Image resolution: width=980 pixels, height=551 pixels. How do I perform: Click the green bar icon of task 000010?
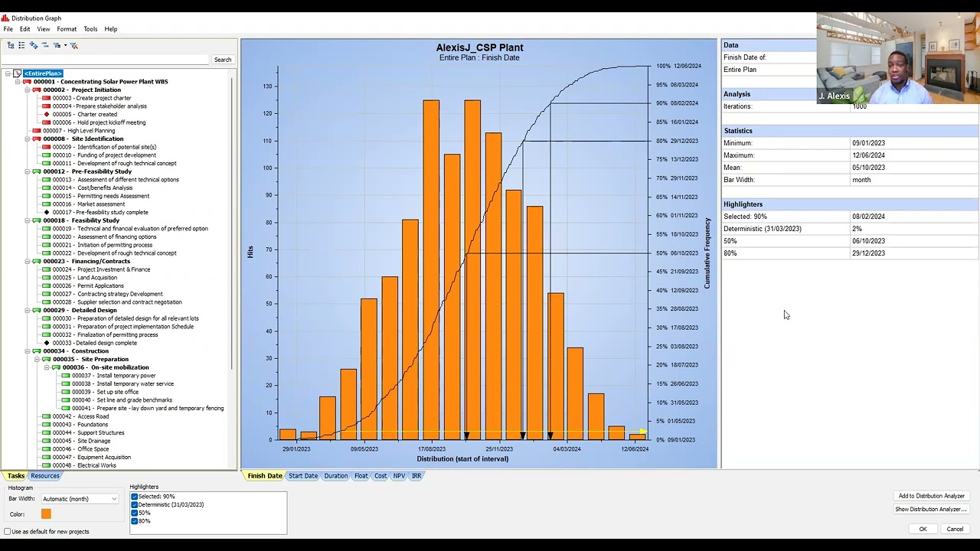pyautogui.click(x=47, y=155)
